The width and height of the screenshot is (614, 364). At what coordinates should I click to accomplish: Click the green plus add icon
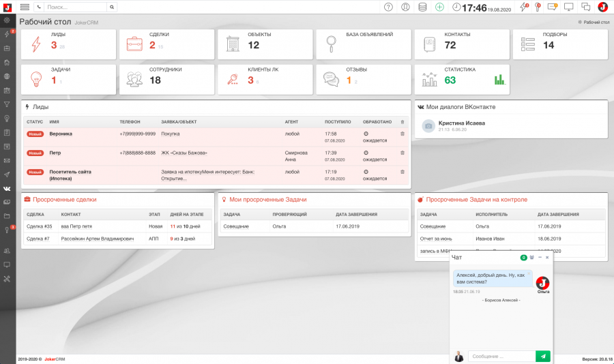click(x=439, y=7)
